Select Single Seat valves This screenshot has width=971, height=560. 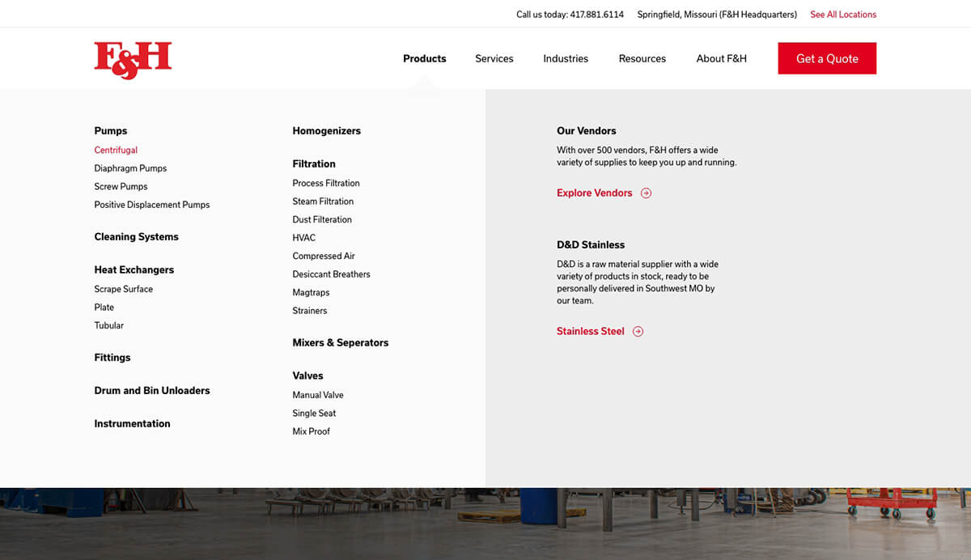[315, 414]
